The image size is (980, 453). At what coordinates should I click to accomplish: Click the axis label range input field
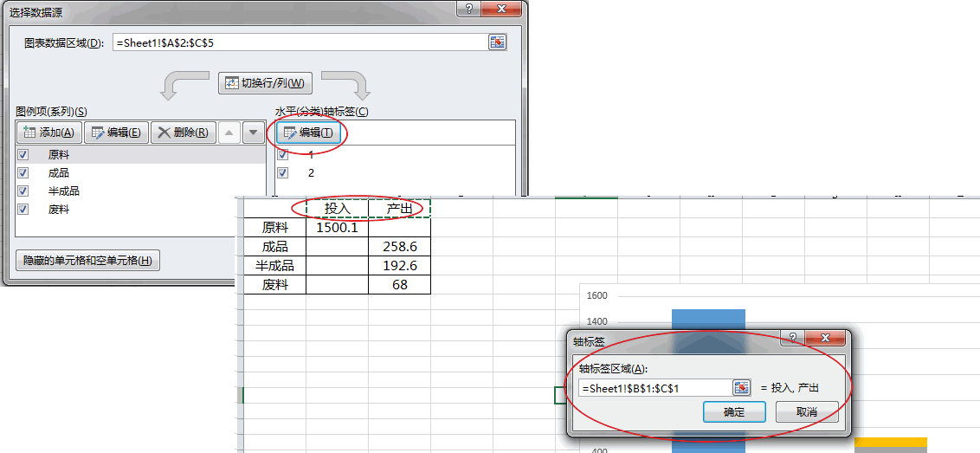click(654, 388)
